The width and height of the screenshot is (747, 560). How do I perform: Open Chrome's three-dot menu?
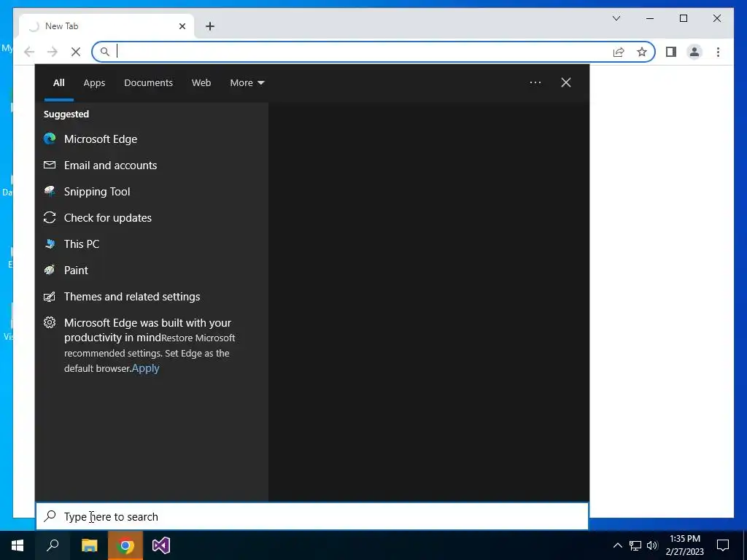pos(718,52)
